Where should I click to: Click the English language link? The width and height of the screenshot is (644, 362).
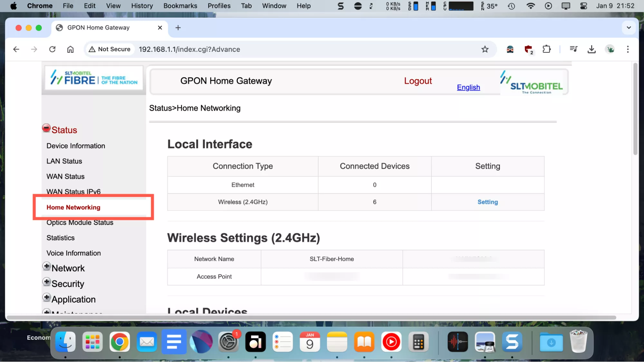(468, 87)
